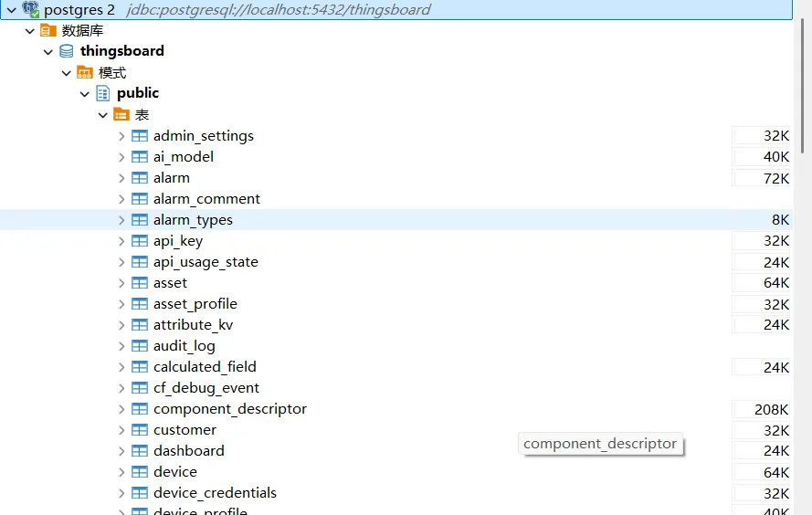This screenshot has width=812, height=515.
Task: Select the asset_profile table name
Action: pos(195,304)
